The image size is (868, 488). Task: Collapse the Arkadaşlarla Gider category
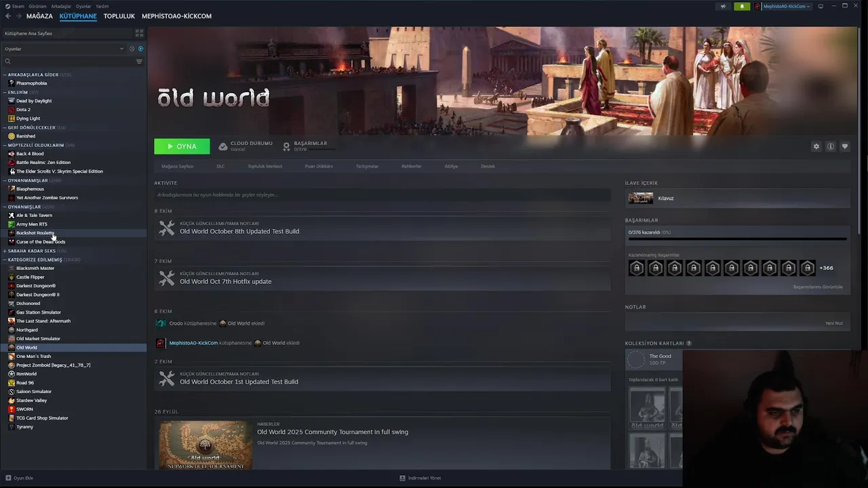[5, 75]
